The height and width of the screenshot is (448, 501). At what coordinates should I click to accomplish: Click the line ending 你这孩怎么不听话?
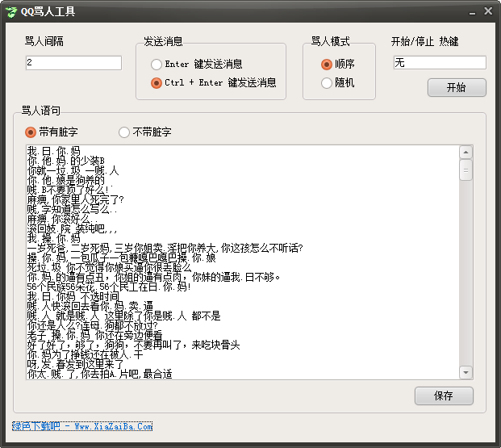(x=165, y=248)
